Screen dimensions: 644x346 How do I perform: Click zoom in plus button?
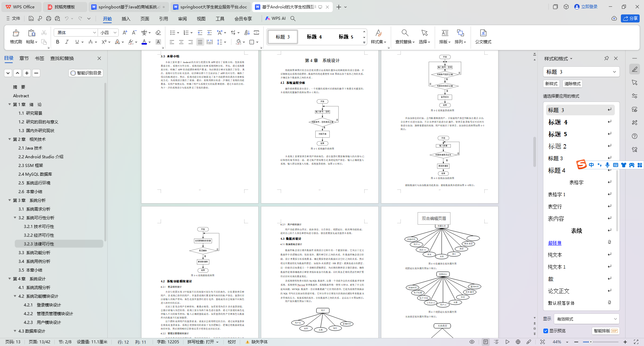(625, 342)
